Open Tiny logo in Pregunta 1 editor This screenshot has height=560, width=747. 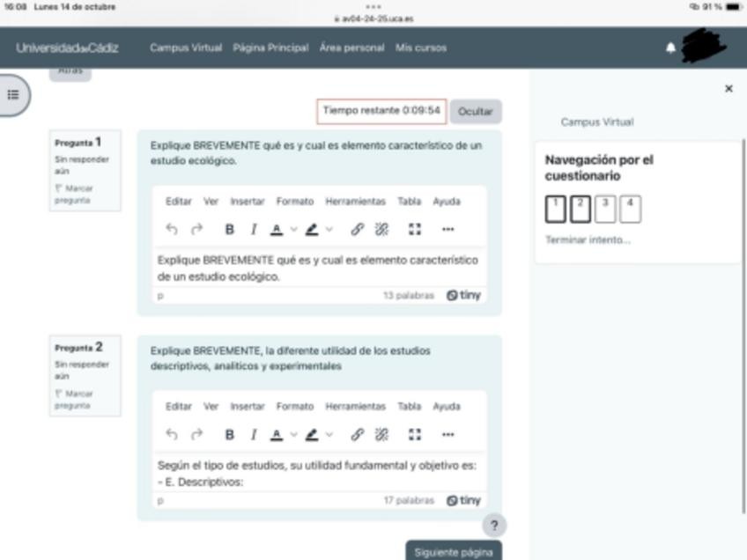click(463, 295)
